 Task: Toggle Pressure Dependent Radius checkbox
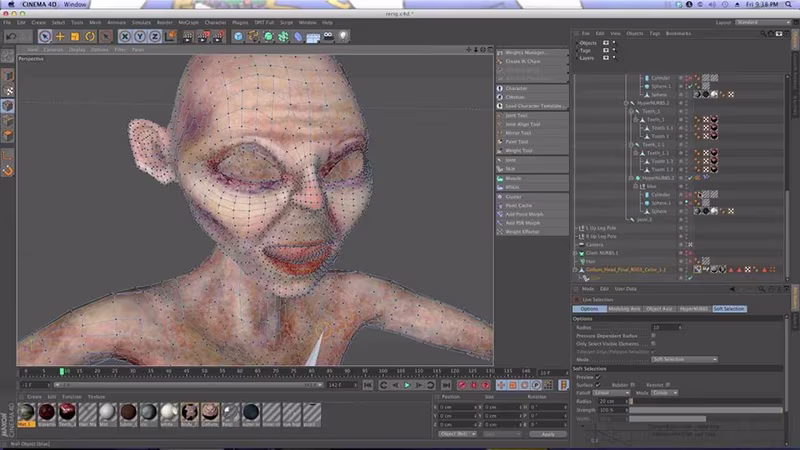click(653, 336)
